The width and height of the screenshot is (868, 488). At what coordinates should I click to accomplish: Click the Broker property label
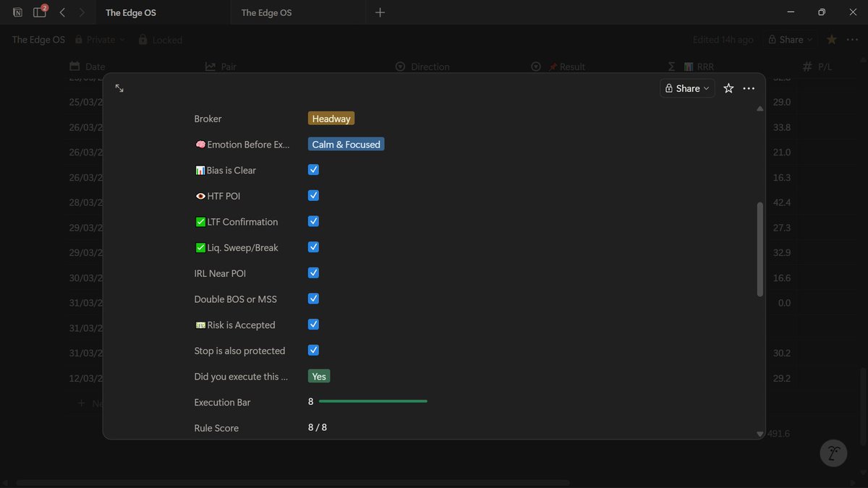point(208,119)
